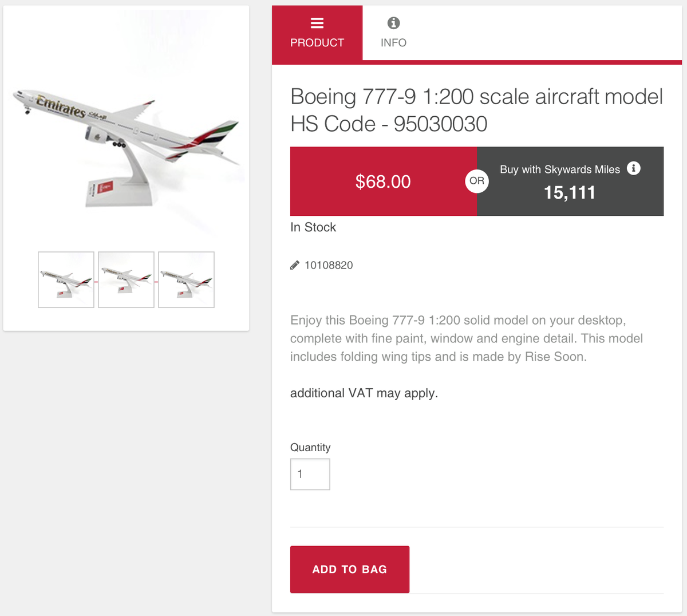The width and height of the screenshot is (687, 616).
Task: Choose Buy with Skywards Miles option
Action: point(570,181)
